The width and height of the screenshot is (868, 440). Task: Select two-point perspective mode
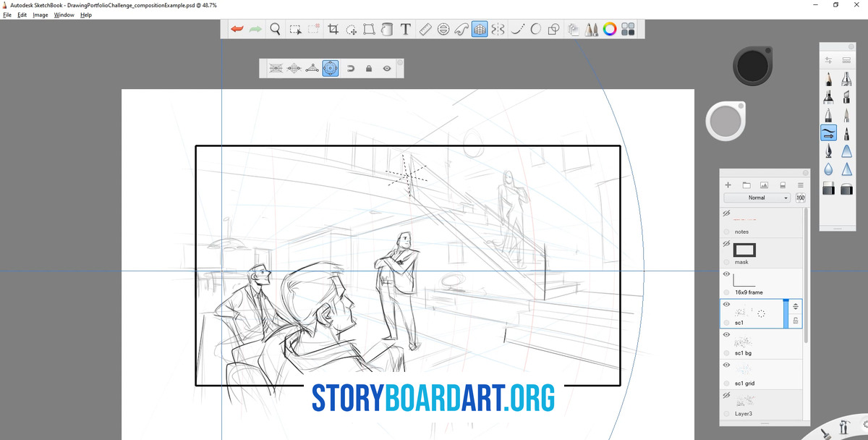click(294, 68)
